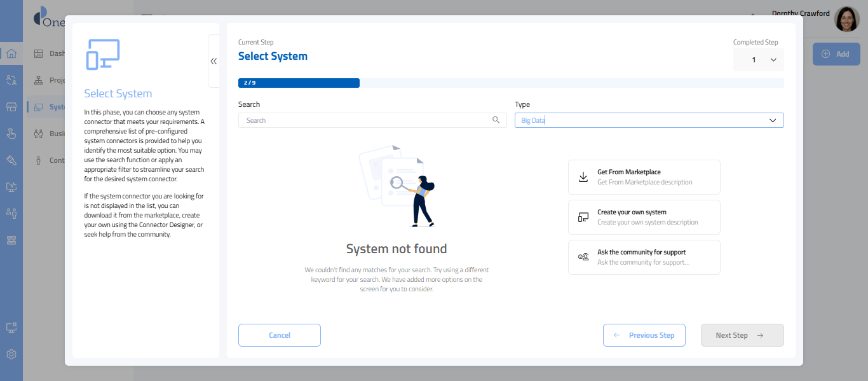
Task: Collapse the Select System help panel
Action: click(214, 61)
